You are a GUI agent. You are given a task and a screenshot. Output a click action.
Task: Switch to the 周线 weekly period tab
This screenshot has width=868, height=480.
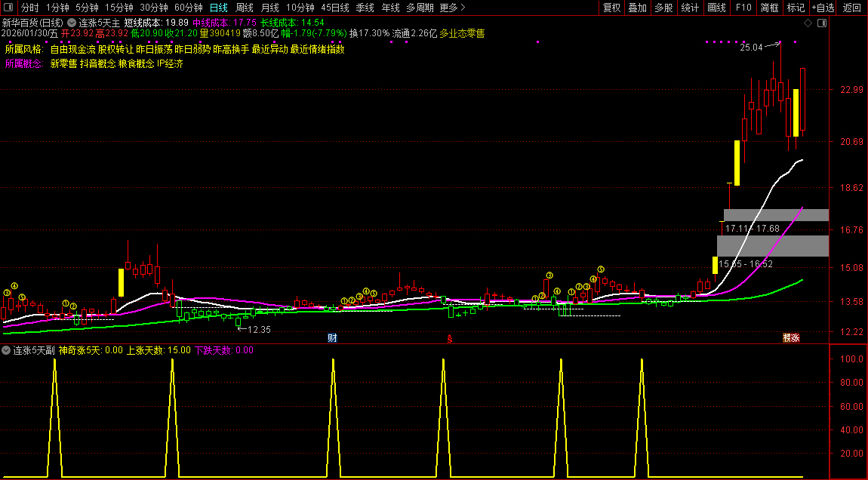point(245,8)
